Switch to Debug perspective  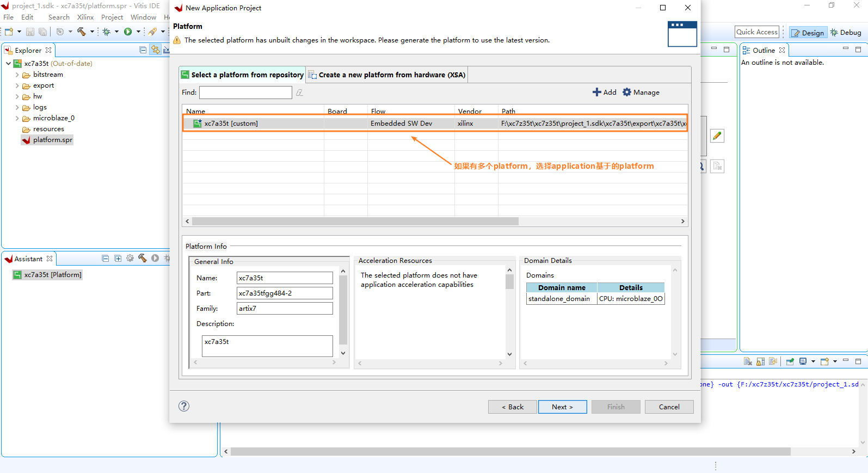(846, 33)
